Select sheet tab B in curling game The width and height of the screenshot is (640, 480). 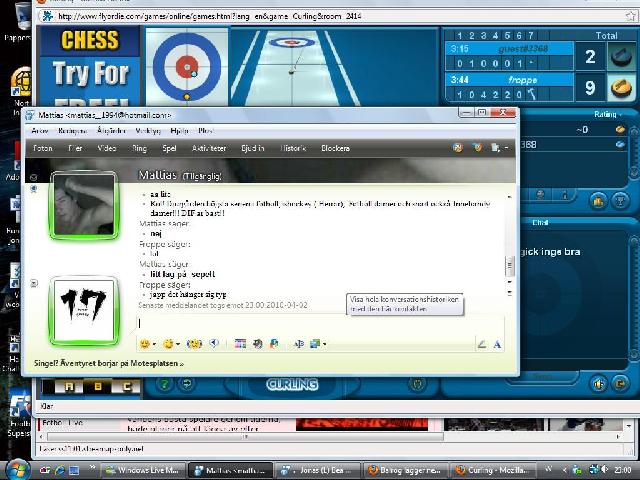coord(97,386)
